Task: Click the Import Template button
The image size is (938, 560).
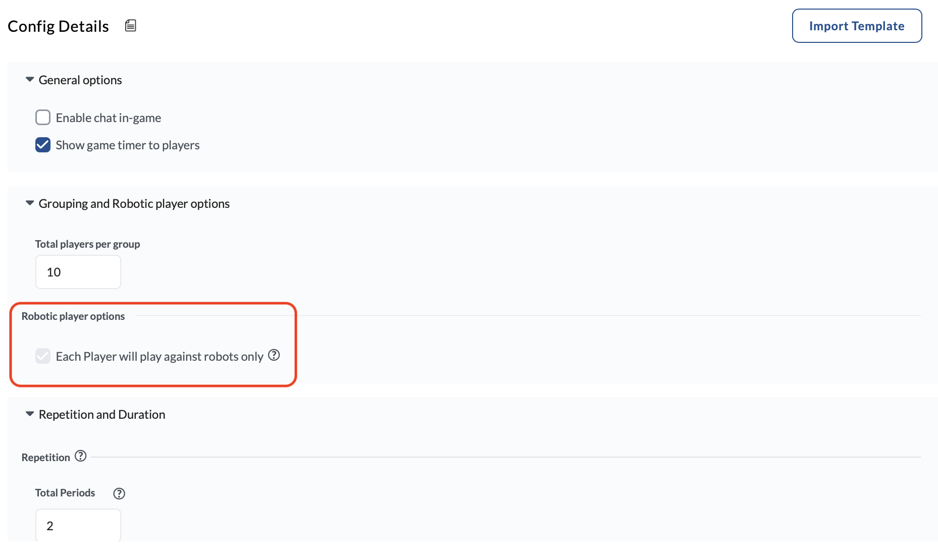Action: tap(856, 25)
